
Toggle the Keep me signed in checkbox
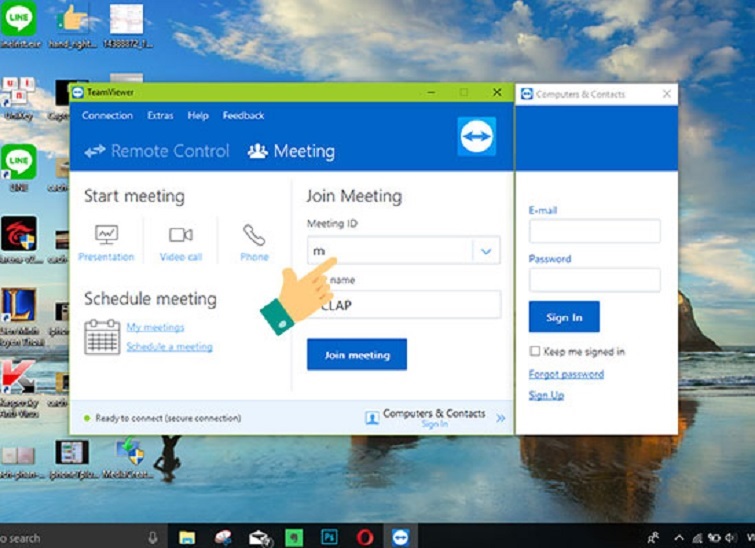pyautogui.click(x=534, y=351)
